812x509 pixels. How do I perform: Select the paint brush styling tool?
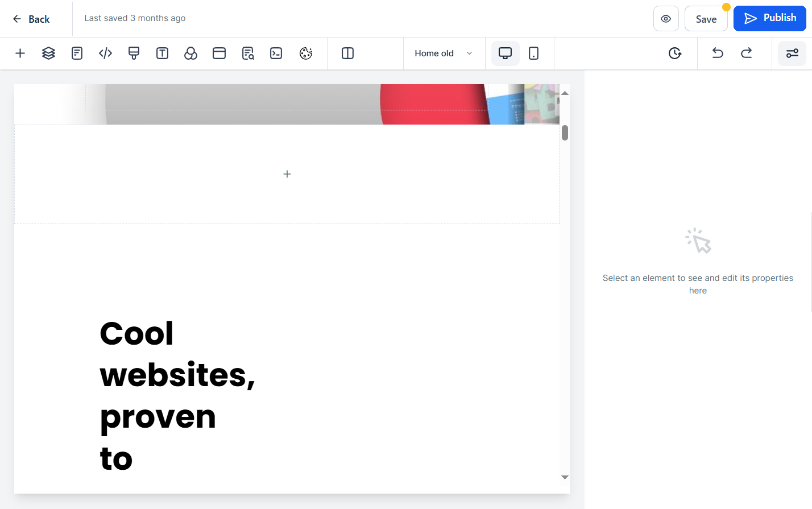point(134,53)
